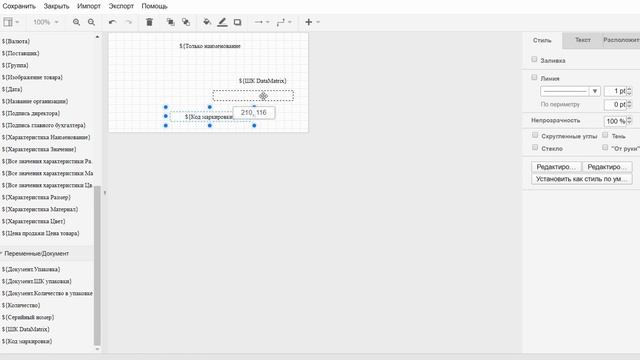Select ${Документ.Упаковка} variable
Viewport: 640px width, 360px height.
pyautogui.click(x=31, y=269)
